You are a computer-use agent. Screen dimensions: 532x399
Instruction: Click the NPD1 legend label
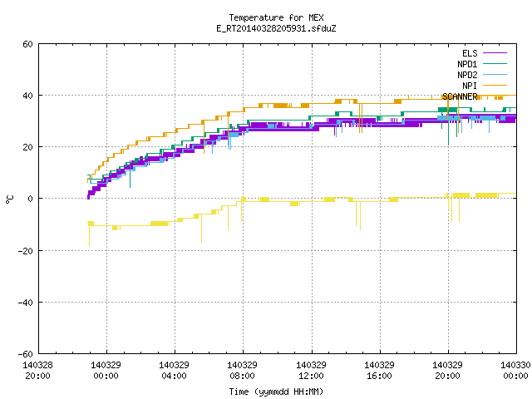click(467, 64)
